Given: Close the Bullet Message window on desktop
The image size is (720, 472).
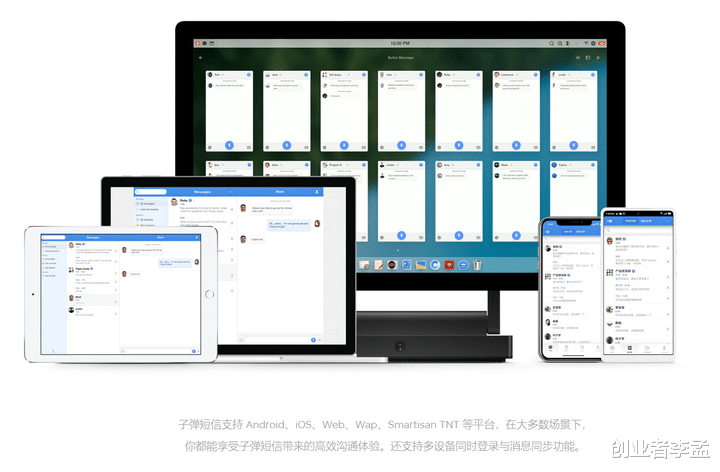Looking at the screenshot, I should click(x=598, y=58).
